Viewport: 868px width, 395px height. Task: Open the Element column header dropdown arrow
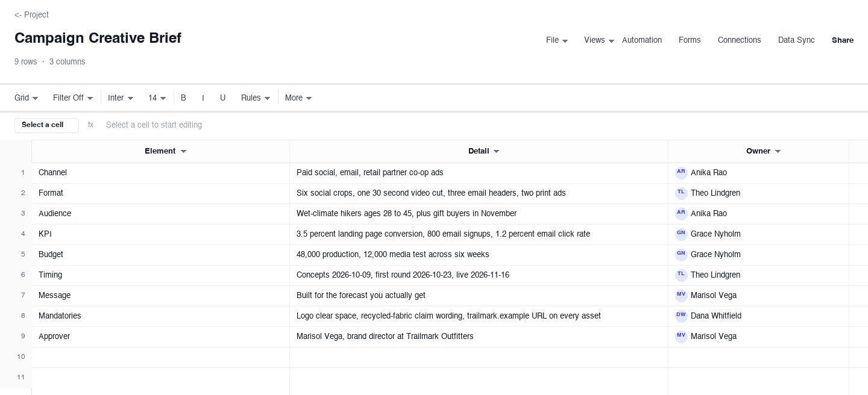pos(184,152)
